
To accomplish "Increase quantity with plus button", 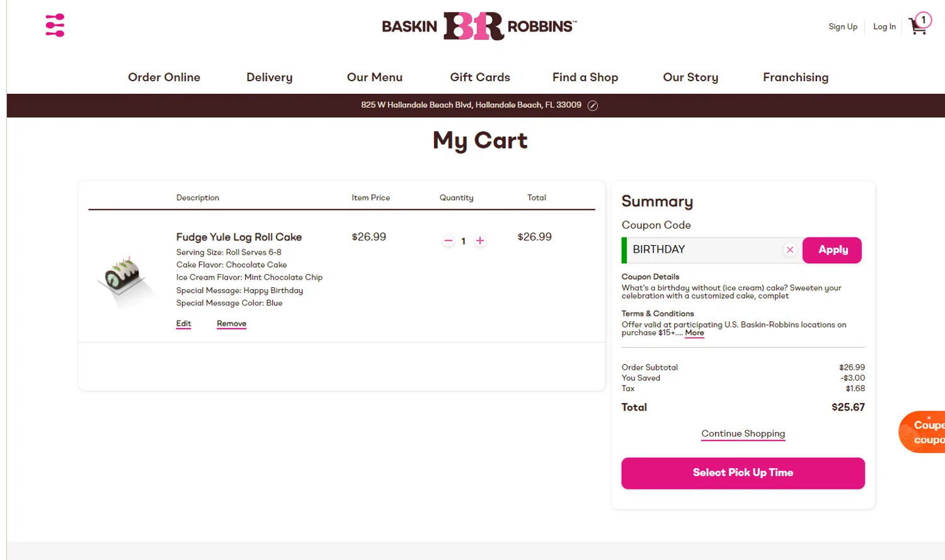I will point(480,241).
